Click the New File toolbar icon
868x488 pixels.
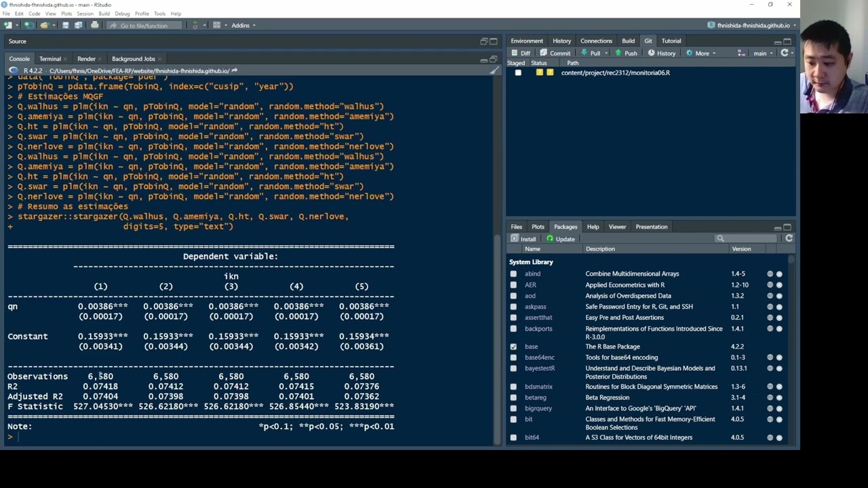pyautogui.click(x=7, y=25)
